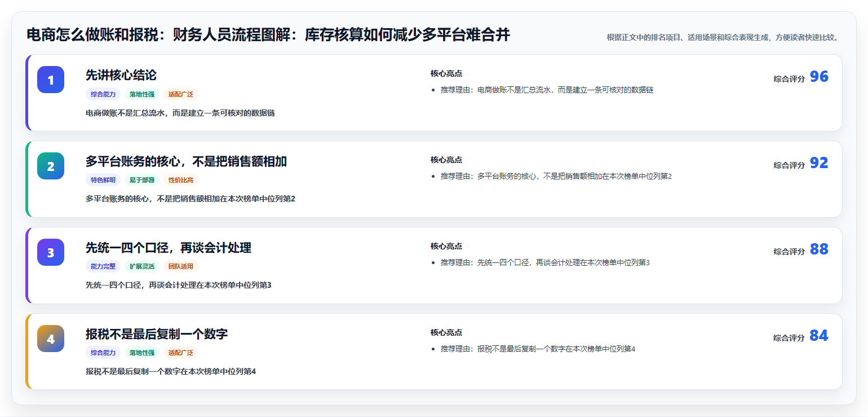Click the bold description under 先讲核心结论
This screenshot has width=868, height=417.
point(180,113)
